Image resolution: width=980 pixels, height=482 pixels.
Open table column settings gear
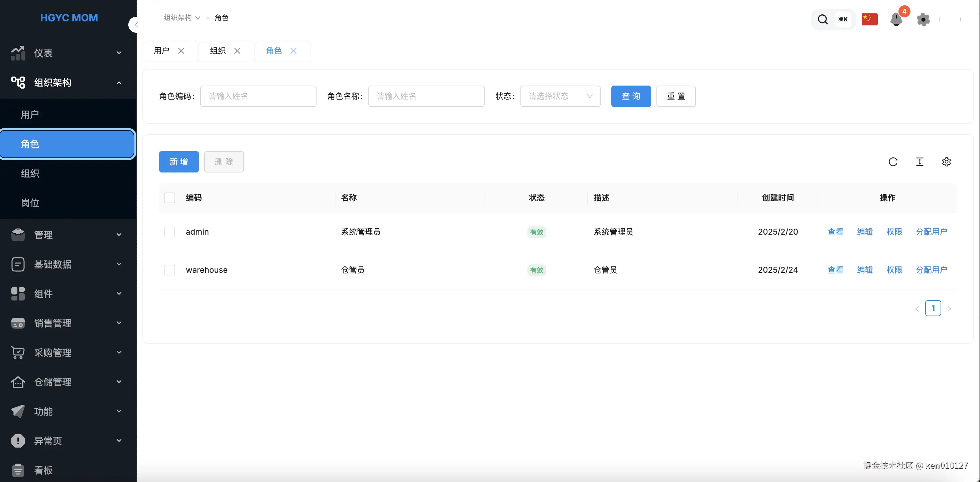(x=946, y=162)
